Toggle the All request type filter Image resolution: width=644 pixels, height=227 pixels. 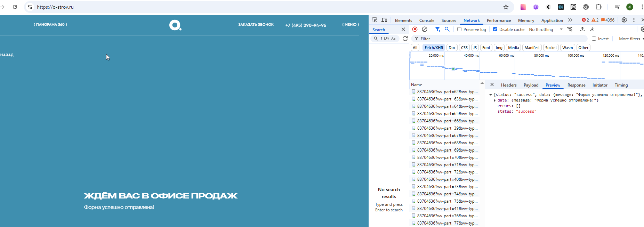click(x=415, y=48)
